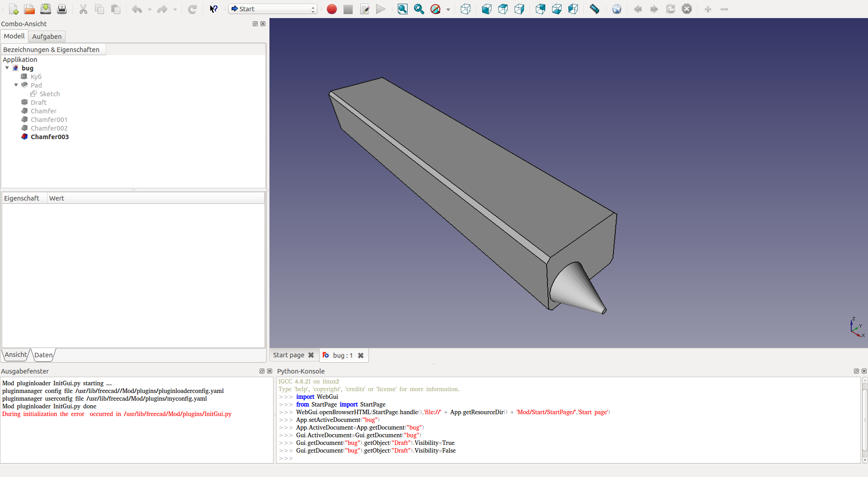
Task: Select Ky6 in the model tree
Action: coord(36,77)
